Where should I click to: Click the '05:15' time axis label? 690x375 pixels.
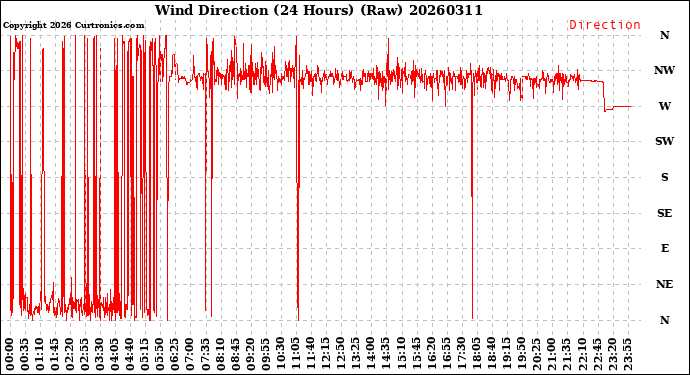(145, 355)
